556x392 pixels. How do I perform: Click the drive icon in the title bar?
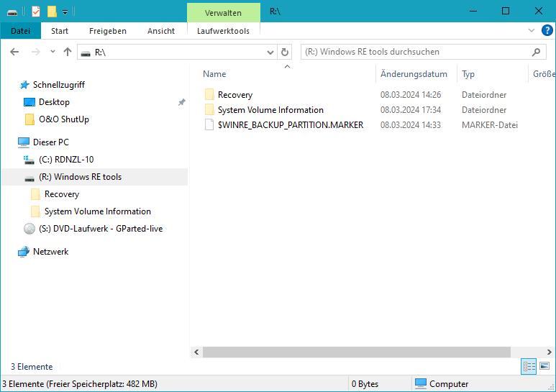tap(12, 12)
